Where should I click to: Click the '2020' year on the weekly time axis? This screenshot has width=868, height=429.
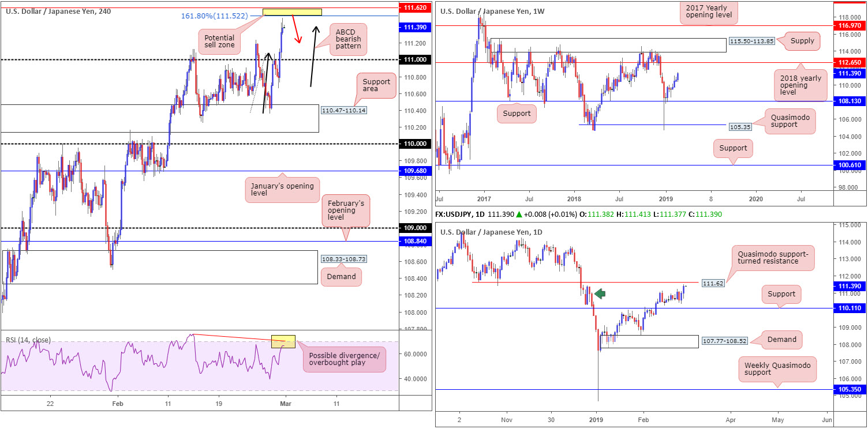(755, 198)
